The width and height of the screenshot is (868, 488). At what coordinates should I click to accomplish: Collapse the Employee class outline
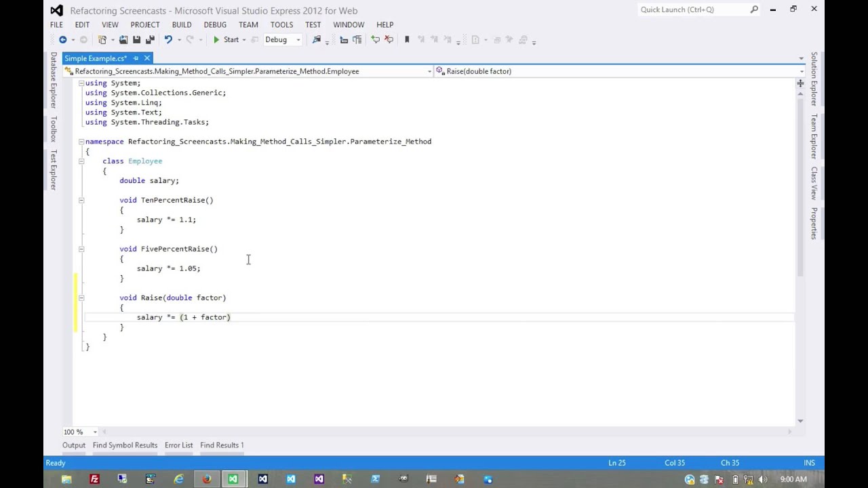pos(81,161)
